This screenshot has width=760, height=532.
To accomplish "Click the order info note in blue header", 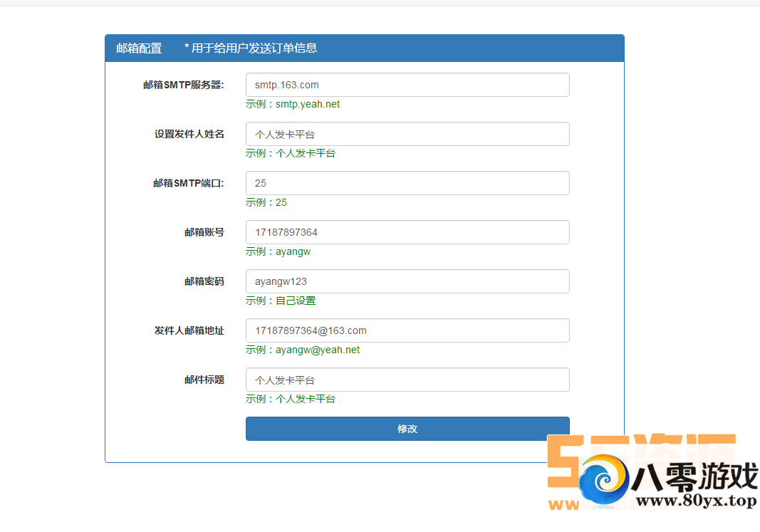I will tap(249, 48).
